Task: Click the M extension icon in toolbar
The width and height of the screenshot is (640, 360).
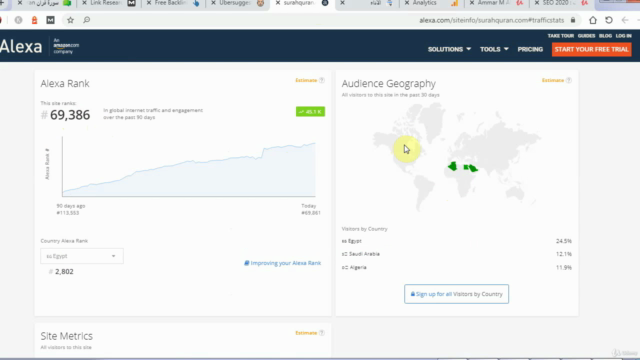Action: pos(50,20)
